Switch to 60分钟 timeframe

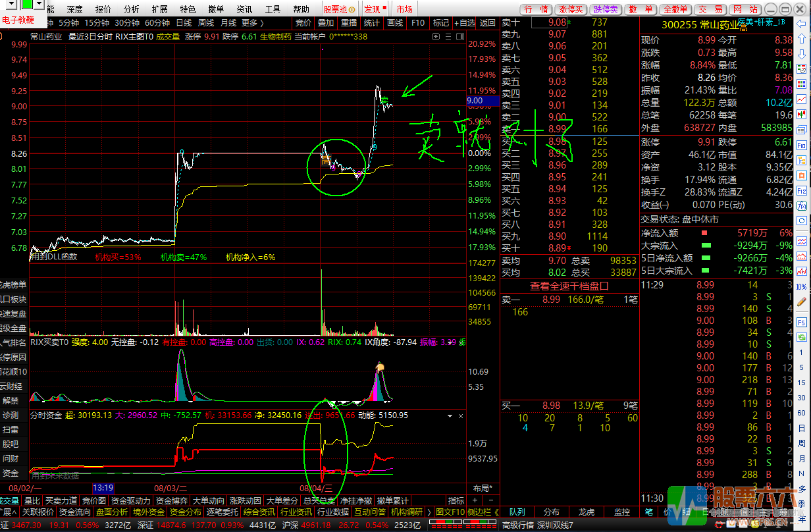(x=157, y=22)
